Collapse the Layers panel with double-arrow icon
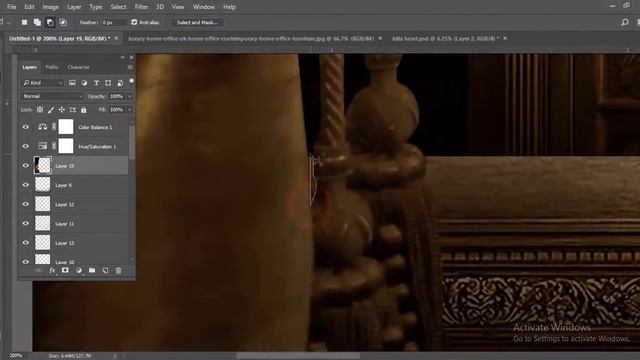 pyautogui.click(x=122, y=58)
